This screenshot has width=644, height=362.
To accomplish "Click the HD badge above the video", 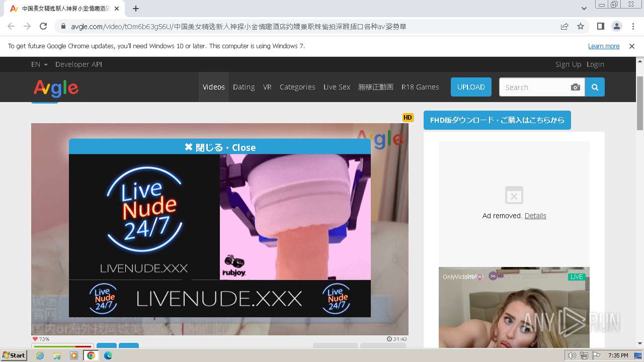I will click(408, 118).
